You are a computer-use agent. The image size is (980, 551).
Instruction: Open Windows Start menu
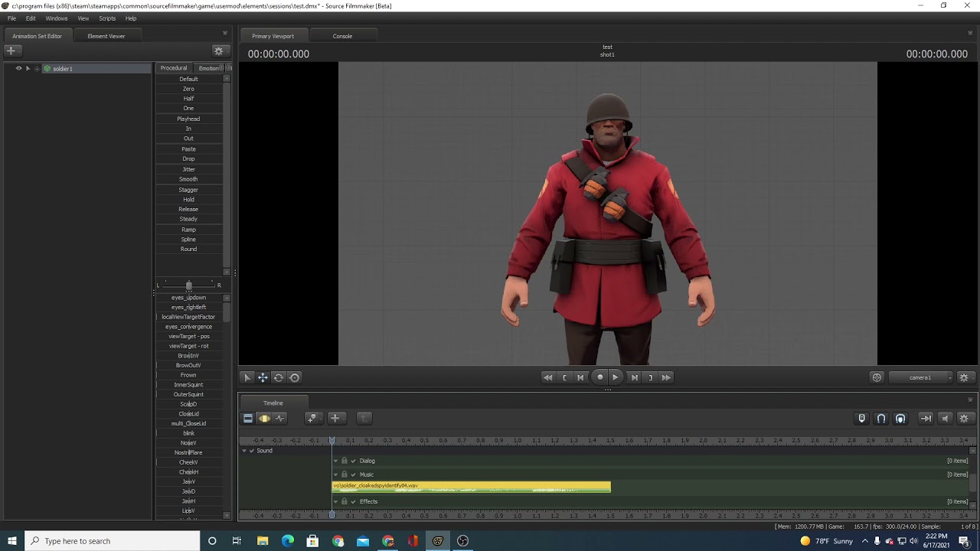tap(12, 541)
